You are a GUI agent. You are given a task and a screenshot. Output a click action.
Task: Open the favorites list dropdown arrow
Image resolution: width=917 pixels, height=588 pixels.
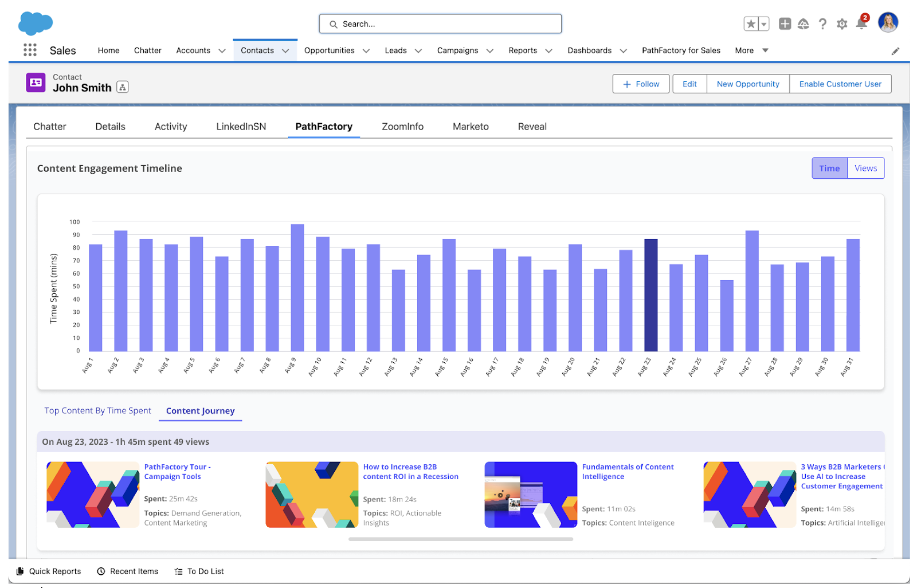click(764, 24)
